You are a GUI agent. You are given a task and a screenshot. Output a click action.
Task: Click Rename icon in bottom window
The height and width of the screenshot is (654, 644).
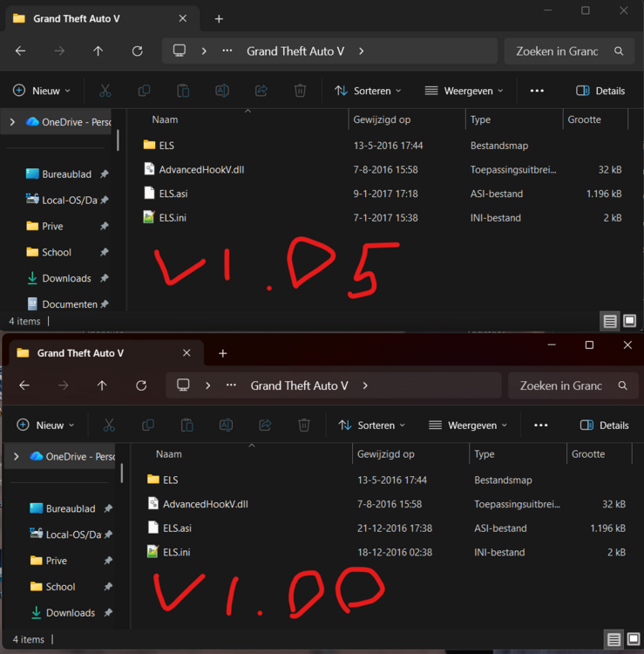(226, 425)
